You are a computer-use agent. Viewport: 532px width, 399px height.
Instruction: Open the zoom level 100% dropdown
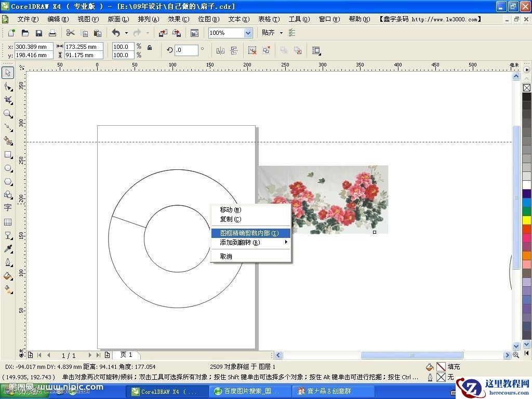coord(248,33)
